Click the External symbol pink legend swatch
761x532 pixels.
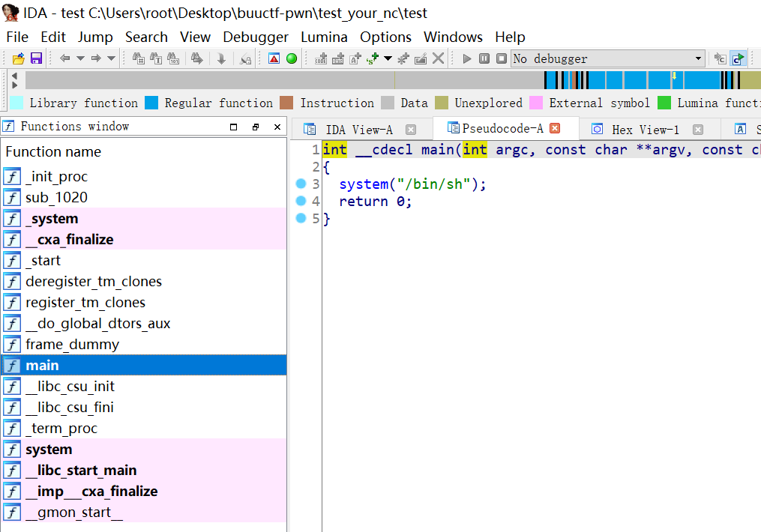click(536, 103)
